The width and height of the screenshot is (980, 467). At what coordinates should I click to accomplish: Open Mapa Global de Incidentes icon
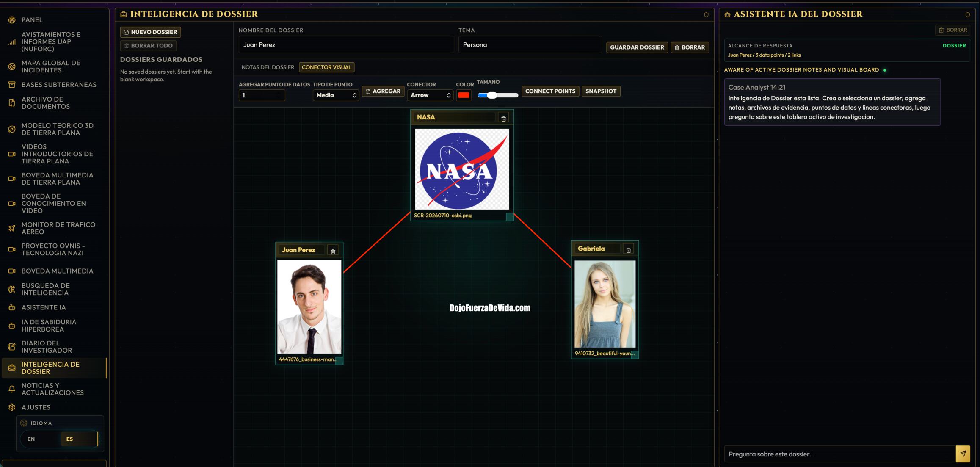[12, 66]
